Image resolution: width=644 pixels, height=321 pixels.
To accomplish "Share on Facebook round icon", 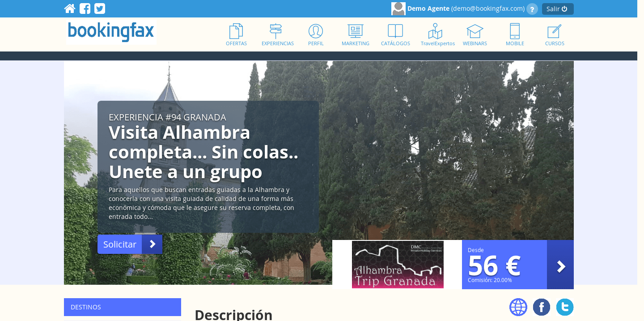I will pos(542,307).
